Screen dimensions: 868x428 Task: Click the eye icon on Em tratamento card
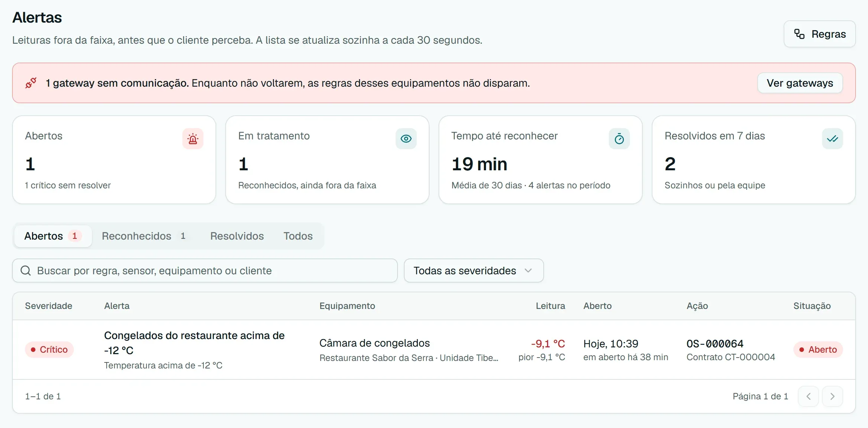(x=406, y=139)
